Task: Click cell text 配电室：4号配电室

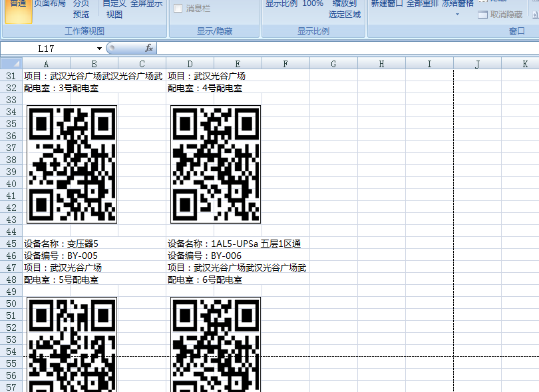Action: coord(205,88)
